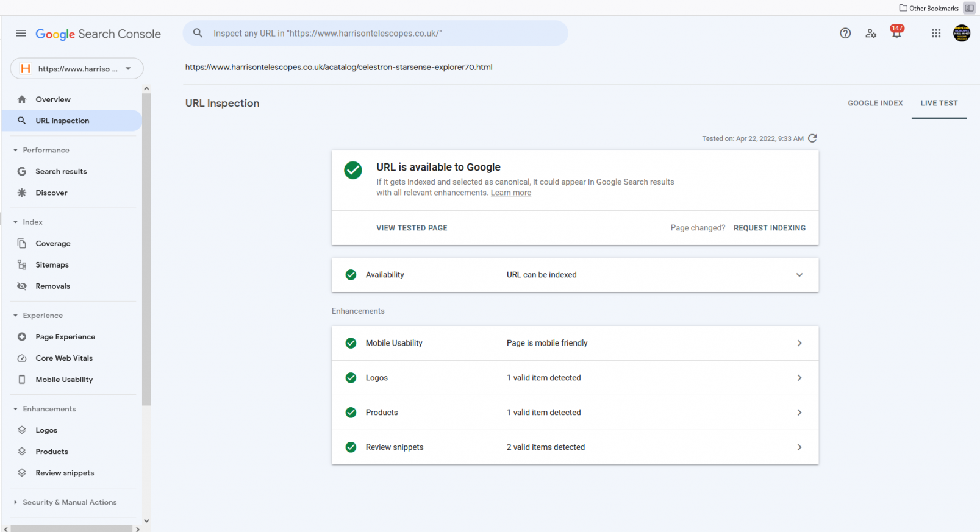
Task: Open users and permissions settings icon
Action: [871, 34]
